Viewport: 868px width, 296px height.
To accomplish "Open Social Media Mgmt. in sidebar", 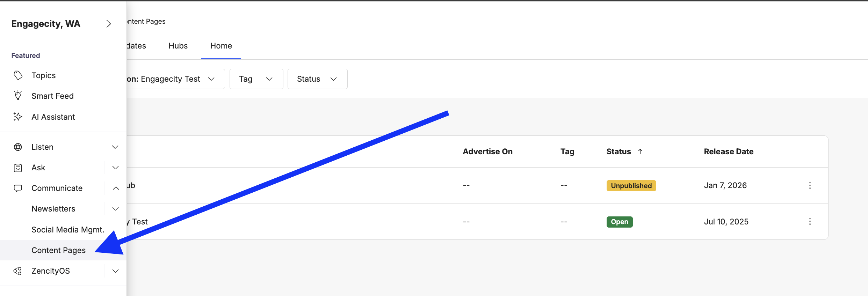I will [x=68, y=230].
